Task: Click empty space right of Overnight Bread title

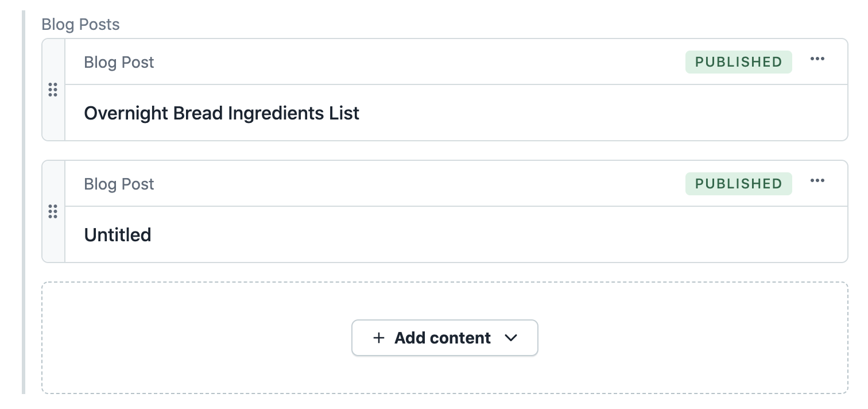Action: click(x=574, y=113)
